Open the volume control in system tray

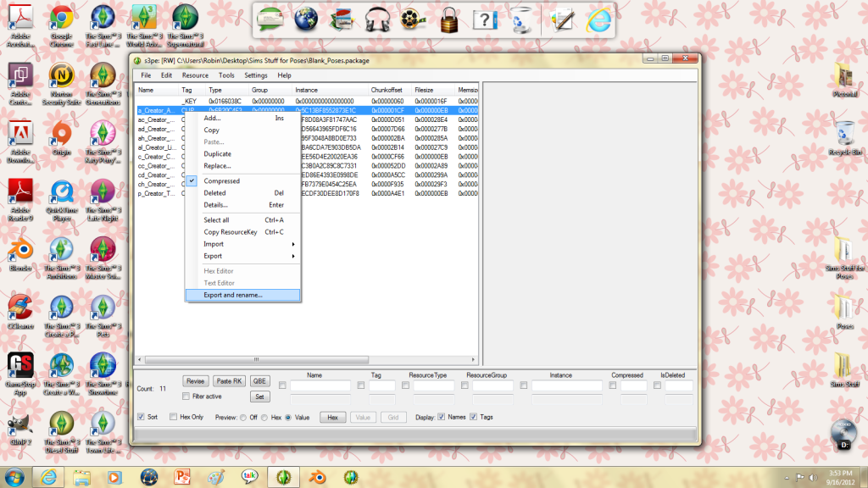coord(813,477)
